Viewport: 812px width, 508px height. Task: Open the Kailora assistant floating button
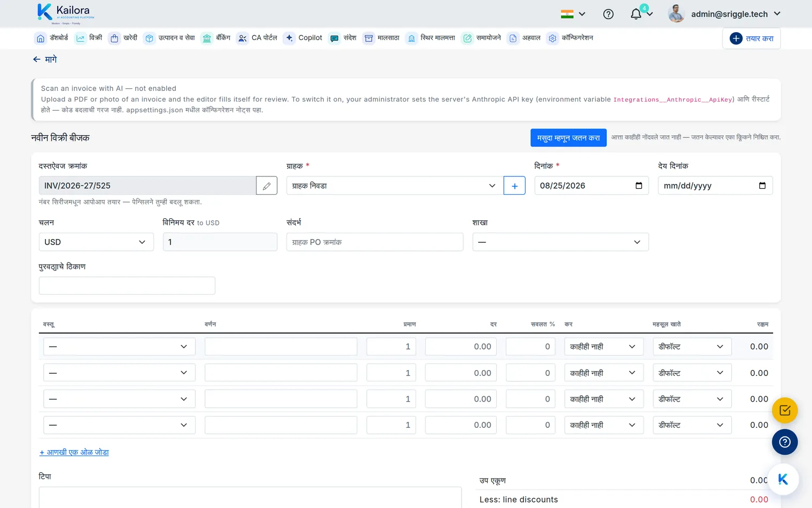783,479
